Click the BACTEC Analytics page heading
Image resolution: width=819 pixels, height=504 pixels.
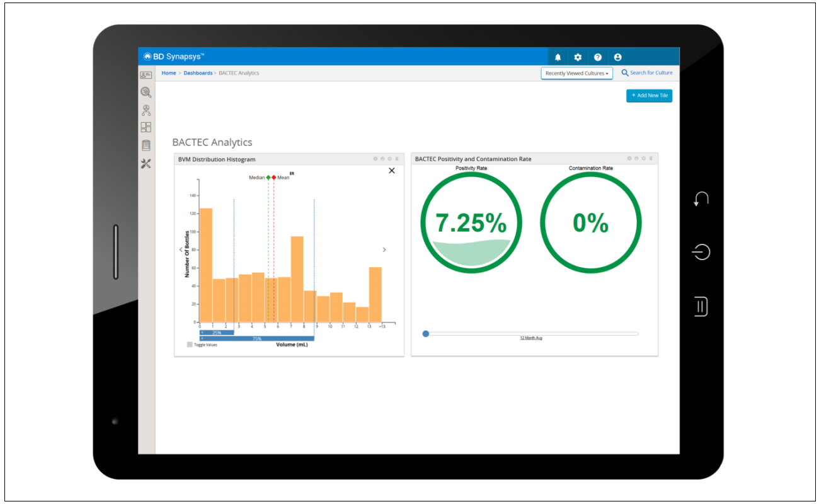pos(212,142)
